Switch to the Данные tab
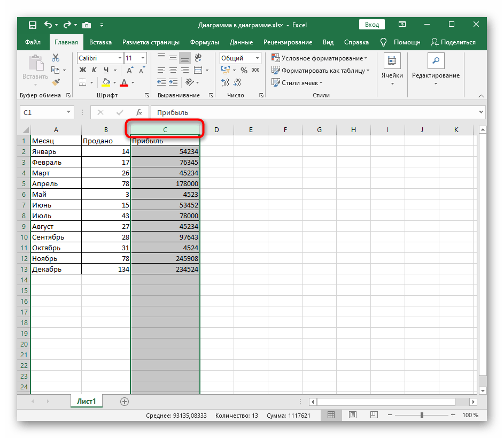The image size is (504, 438). [241, 42]
